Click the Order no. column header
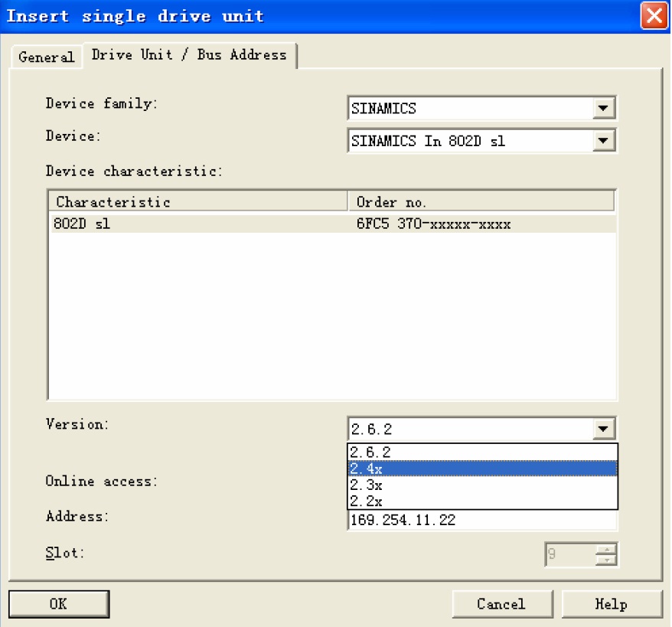Image resolution: width=672 pixels, height=627 pixels. click(481, 201)
